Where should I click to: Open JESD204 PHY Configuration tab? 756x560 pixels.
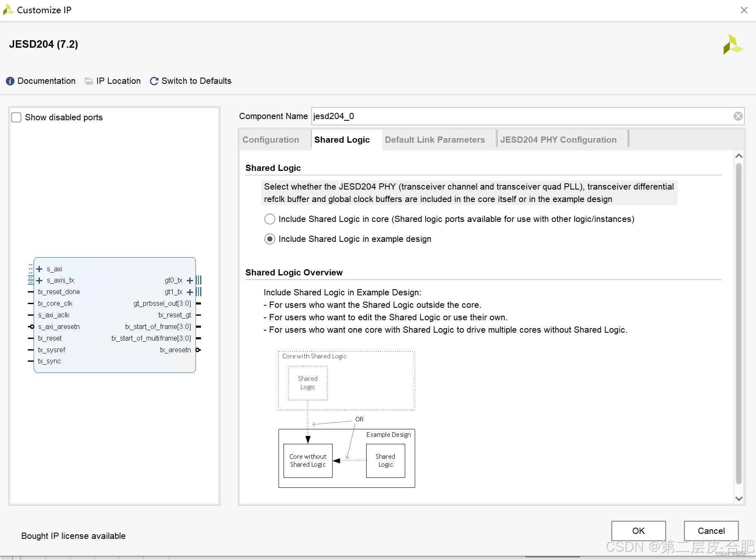click(558, 140)
